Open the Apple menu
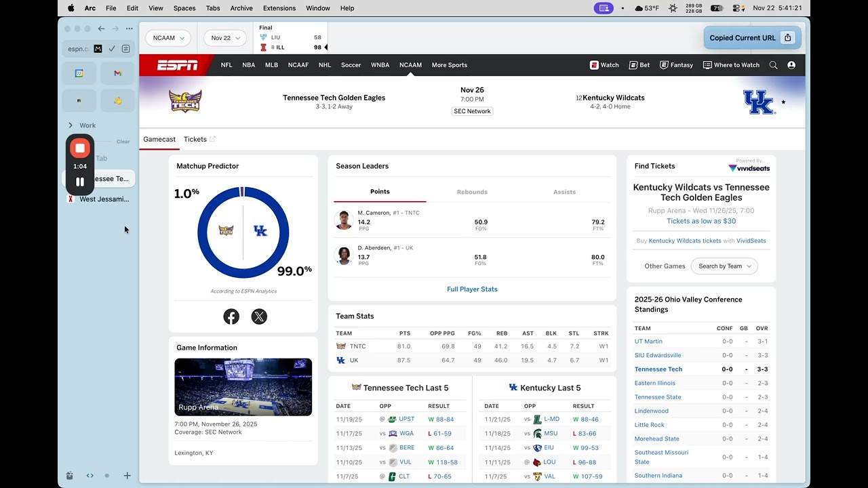This screenshot has width=868, height=488. coord(71,8)
